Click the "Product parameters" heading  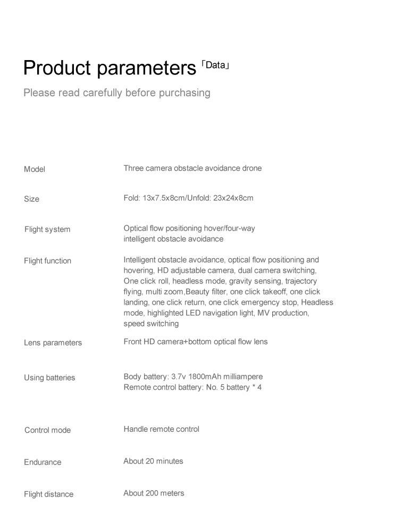pyautogui.click(x=110, y=69)
